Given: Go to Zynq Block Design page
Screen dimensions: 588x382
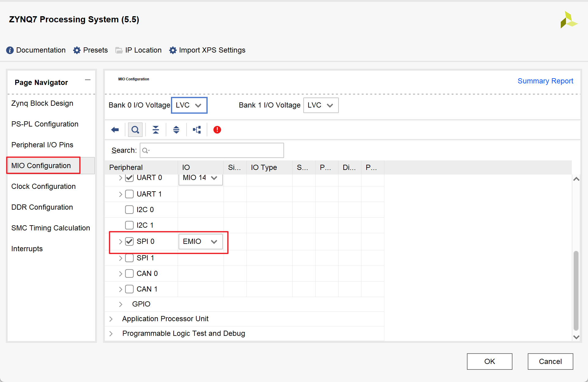Looking at the screenshot, I should point(42,103).
